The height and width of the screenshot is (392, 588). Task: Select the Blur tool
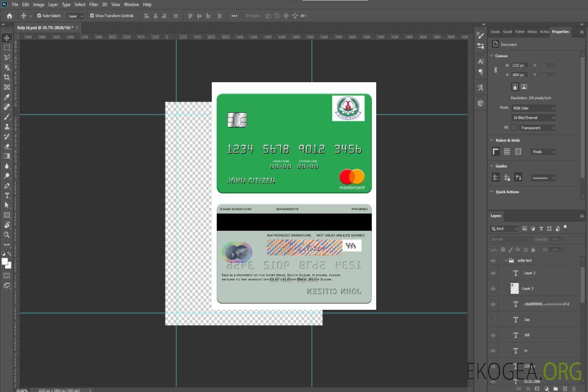click(7, 166)
